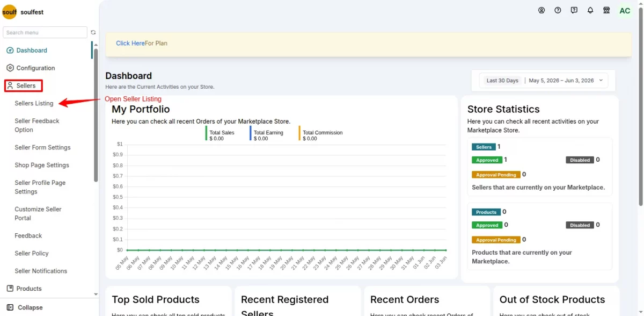644x316 pixels.
Task: Click the Collapse sidebar icon
Action: pos(10,307)
